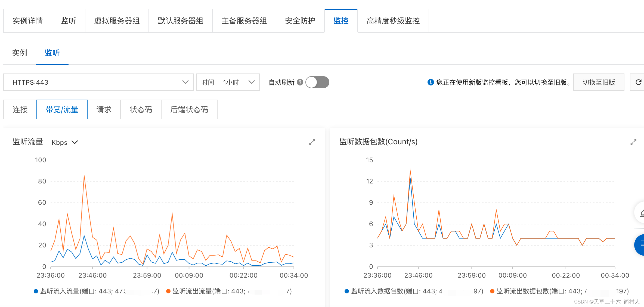
Task: Click the new dashboard notice text
Action: (504, 82)
